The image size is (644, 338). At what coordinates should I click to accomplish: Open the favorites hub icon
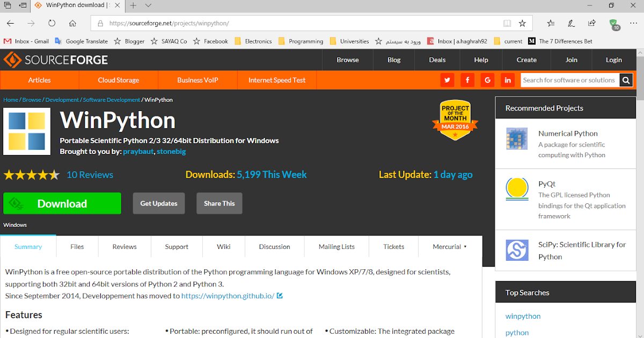pos(551,23)
